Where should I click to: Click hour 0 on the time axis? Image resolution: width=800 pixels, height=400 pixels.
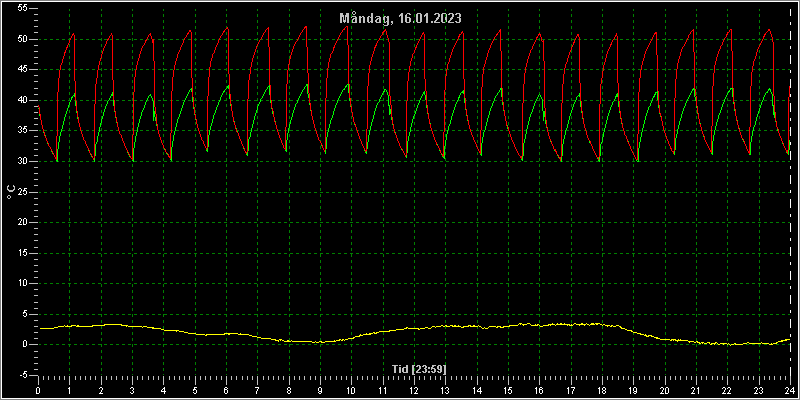coord(38,390)
